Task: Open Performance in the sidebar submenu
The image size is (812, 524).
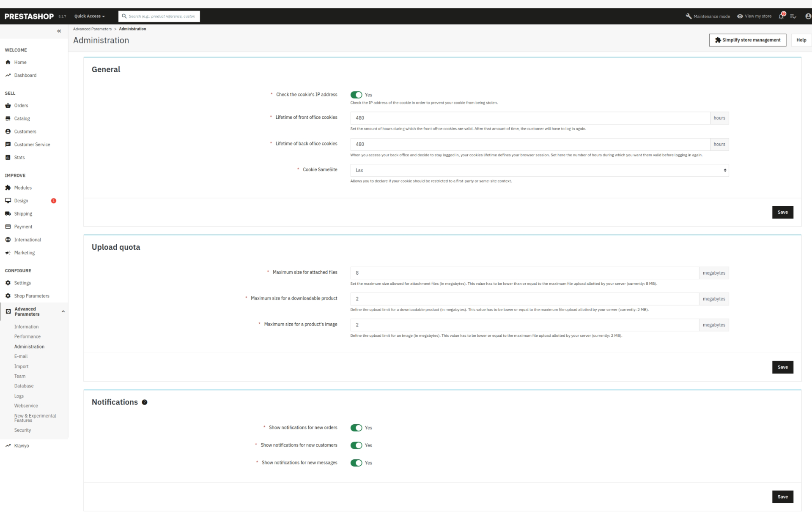Action: [x=27, y=337]
